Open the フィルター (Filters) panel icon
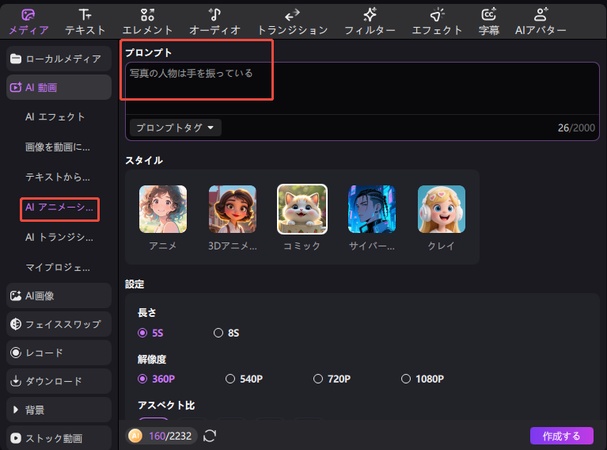The height and width of the screenshot is (450, 607). point(370,20)
